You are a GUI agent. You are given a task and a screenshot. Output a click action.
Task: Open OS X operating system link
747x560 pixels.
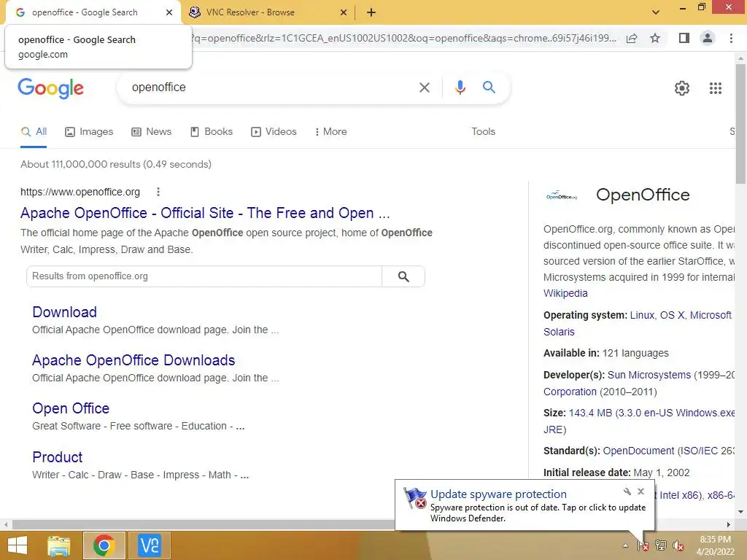(672, 315)
